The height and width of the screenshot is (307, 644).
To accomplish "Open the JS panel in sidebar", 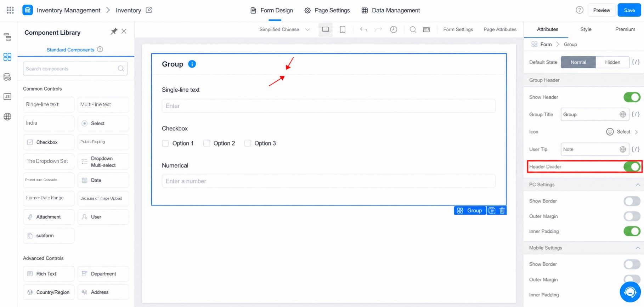I will pos(7,97).
